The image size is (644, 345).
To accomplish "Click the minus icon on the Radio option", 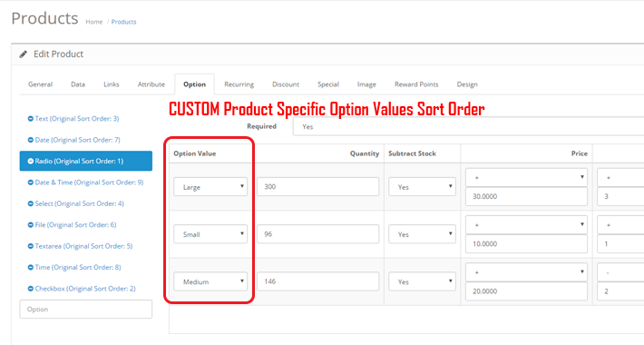I will click(31, 162).
